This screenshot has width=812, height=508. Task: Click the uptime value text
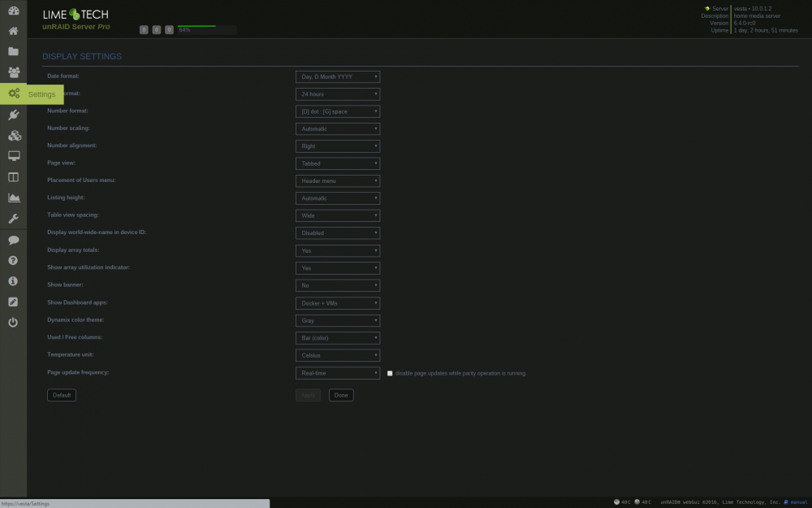point(766,31)
